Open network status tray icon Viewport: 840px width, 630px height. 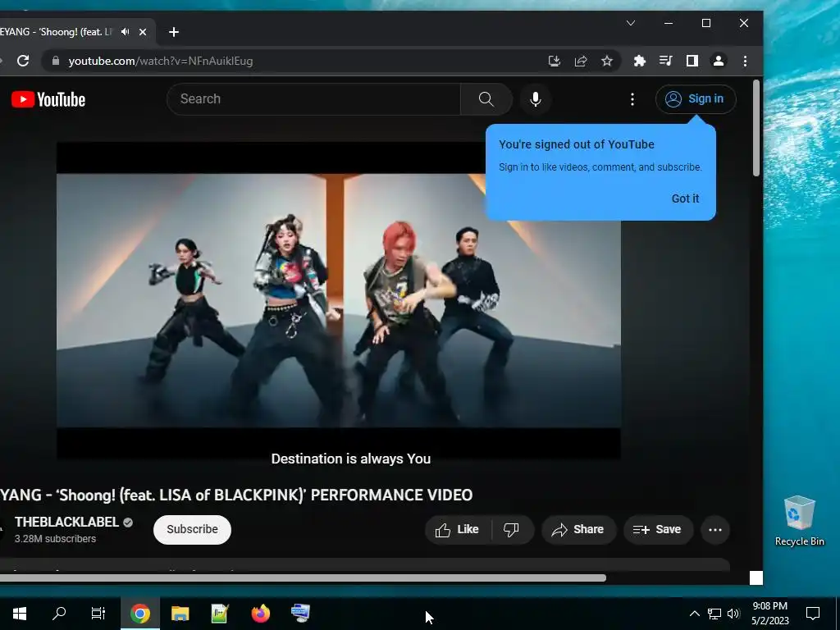tap(714, 614)
